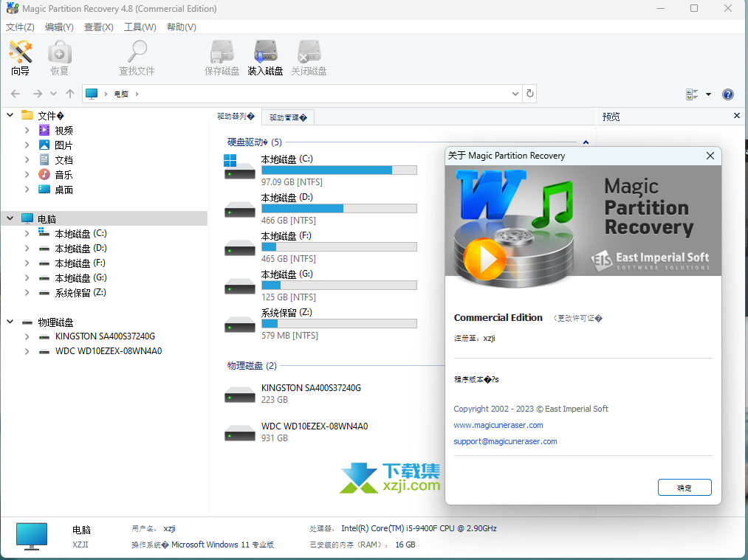Expand 本地磁盘 (G:) in the tree
748x560 pixels.
click(x=27, y=278)
